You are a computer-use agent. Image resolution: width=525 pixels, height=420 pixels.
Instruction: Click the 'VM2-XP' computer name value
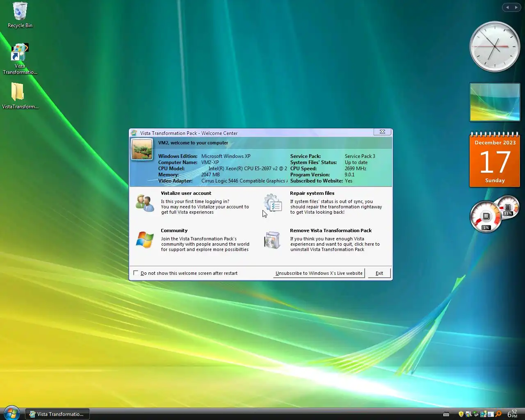coord(210,162)
